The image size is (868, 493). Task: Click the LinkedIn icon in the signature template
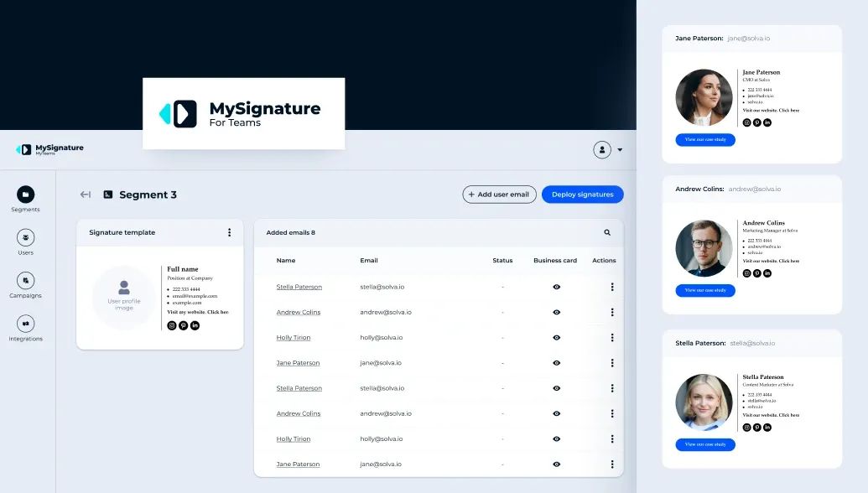pos(195,325)
